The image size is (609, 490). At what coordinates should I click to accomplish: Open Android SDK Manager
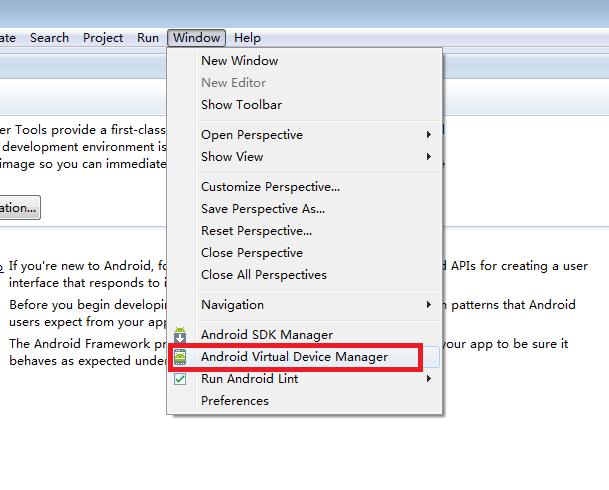click(x=304, y=335)
